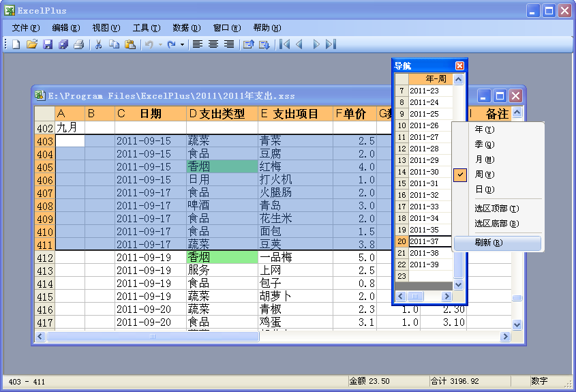Screen dimensions: 576x392
Task: Create a new file with toolbar icon
Action: pyautogui.click(x=16, y=44)
